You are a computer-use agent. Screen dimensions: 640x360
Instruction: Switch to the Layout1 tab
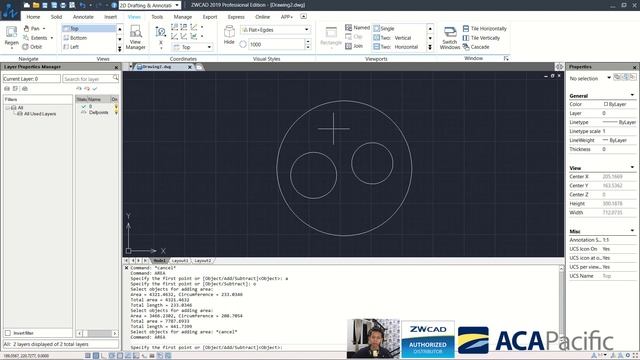pos(180,260)
